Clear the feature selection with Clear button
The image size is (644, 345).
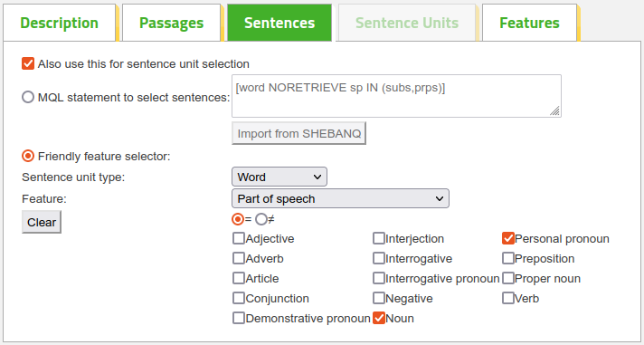click(x=42, y=222)
